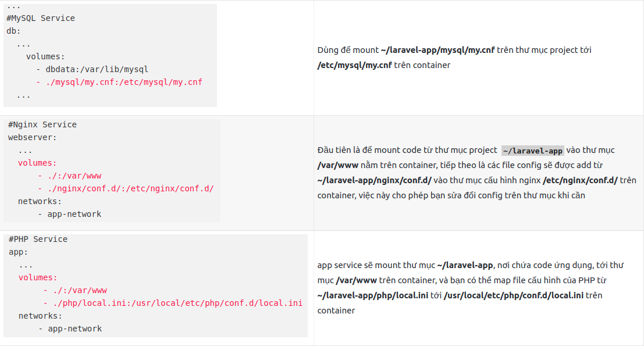644x346 pixels.
Task: Click bold ~/laravel-app/mysql/my.cnf path in description
Action: point(437,50)
